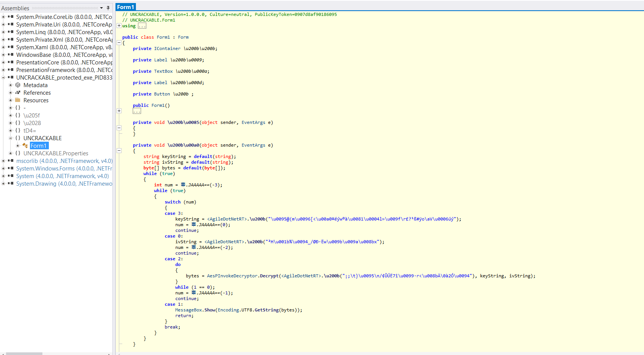The height and width of the screenshot is (355, 644).
Task: Follow the TextBox type link
Action: point(163,71)
